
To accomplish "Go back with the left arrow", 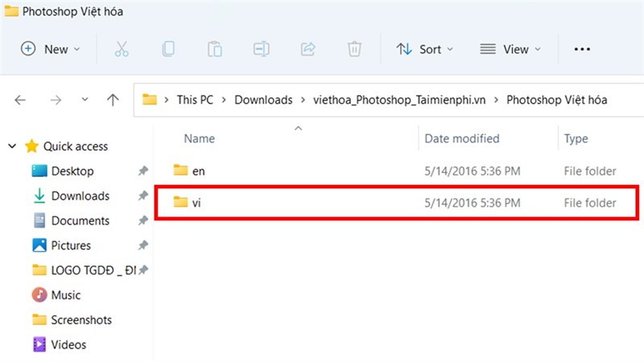I will pos(20,100).
